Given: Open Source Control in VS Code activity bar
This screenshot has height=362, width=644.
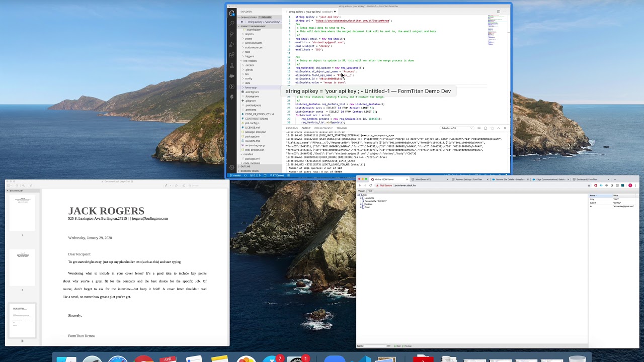Looking at the screenshot, I should (x=231, y=34).
